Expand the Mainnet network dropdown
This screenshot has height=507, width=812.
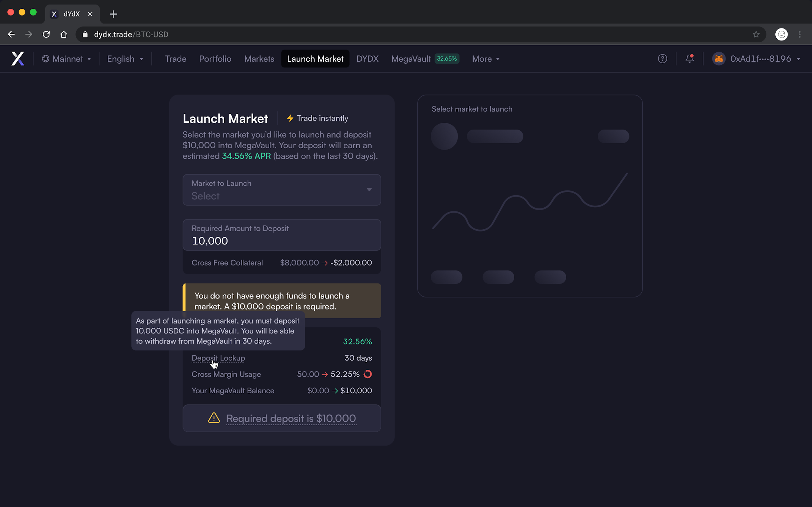coord(67,59)
